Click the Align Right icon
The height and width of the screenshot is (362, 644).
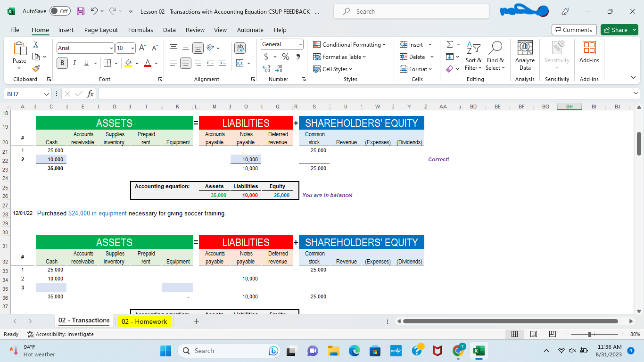pos(198,63)
